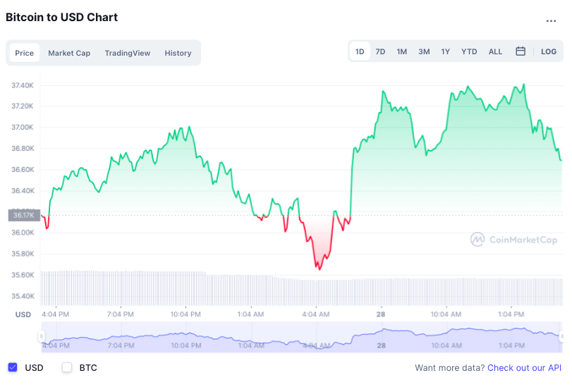Switch to the Market Cap tab
Viewport: 572px width, 392px height.
69,53
